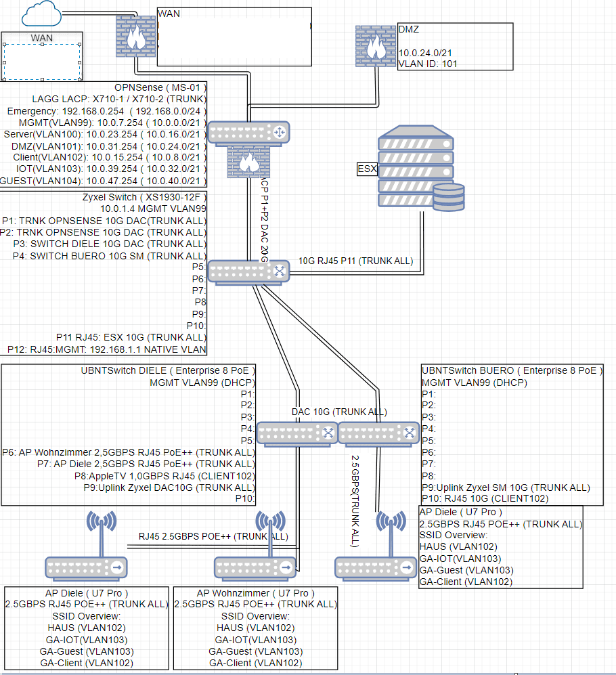Click the AP Wohnzimmer access point icon

(255, 545)
